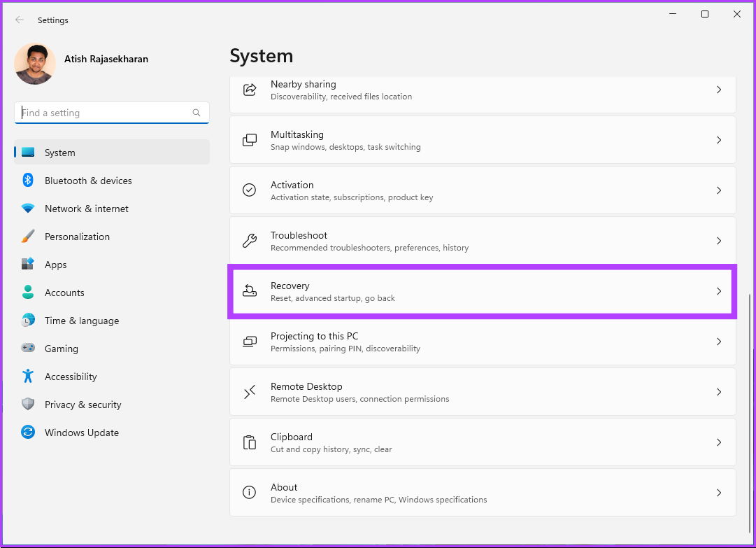Viewport: 756px width, 548px height.
Task: Go to Accessibility in left navigation
Action: point(71,377)
